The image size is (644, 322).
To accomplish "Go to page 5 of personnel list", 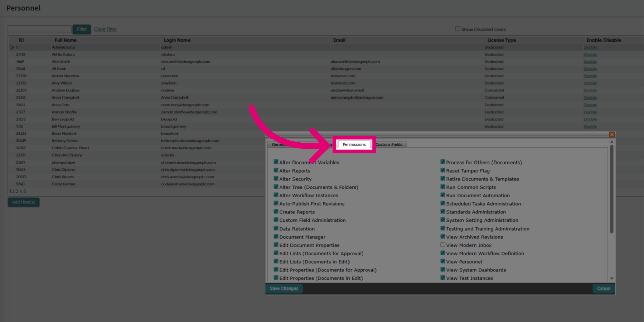I will coord(25,191).
